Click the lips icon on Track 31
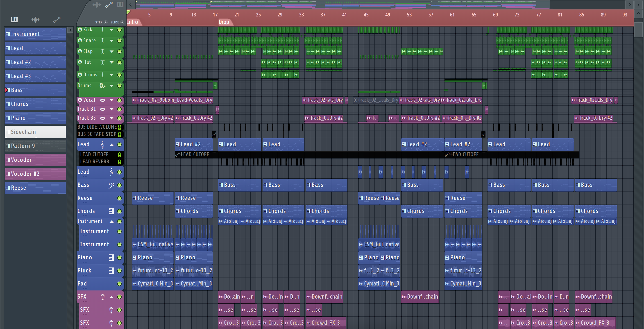Image resolution: width=644 pixels, height=329 pixels. [102, 109]
